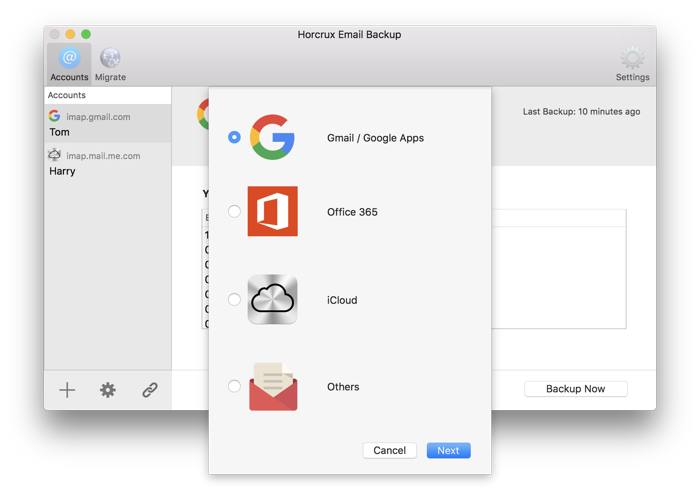Select the Others radio button
700x491 pixels.
234,386
